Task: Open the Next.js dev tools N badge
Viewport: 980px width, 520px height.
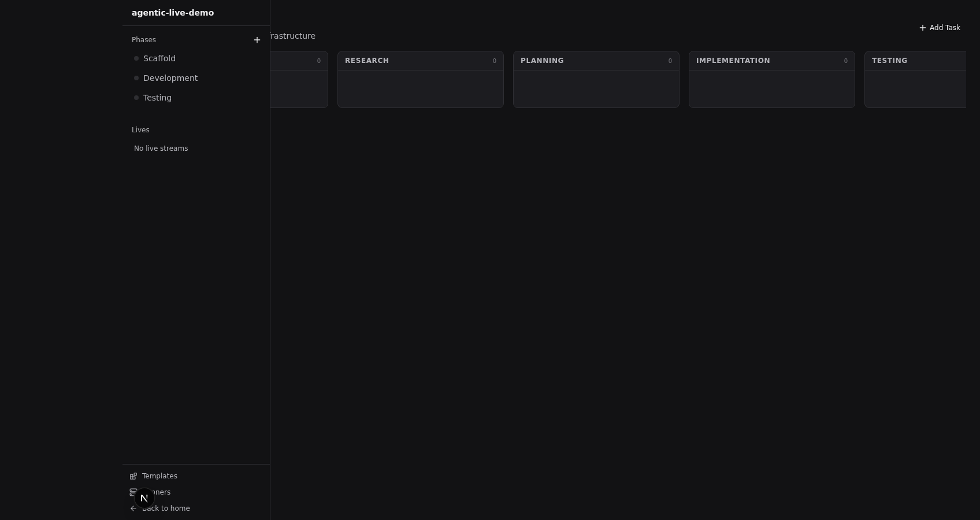Action: (x=144, y=498)
